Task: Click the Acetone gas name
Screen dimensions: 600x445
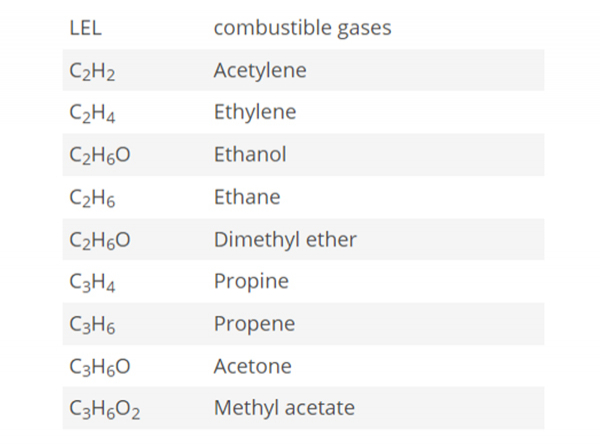Action: (x=253, y=366)
